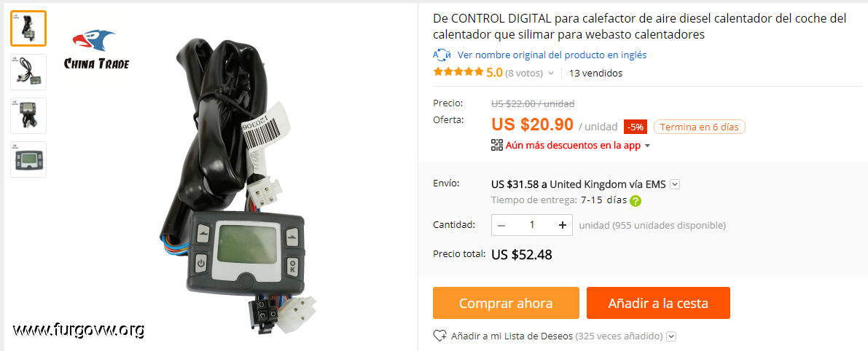Viewport: 868px width, 351px height.
Task: Click the five-star rating icons
Action: pos(458,72)
